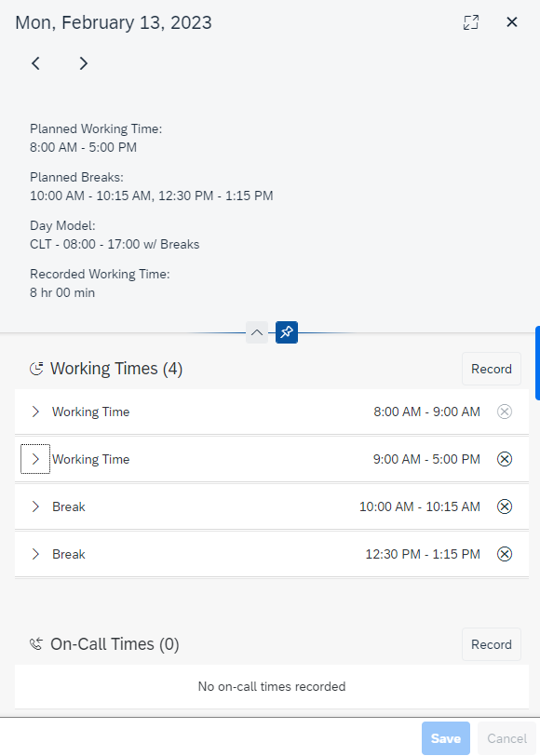This screenshot has height=756, width=540.
Task: Toggle the header pin button
Action: 287,332
